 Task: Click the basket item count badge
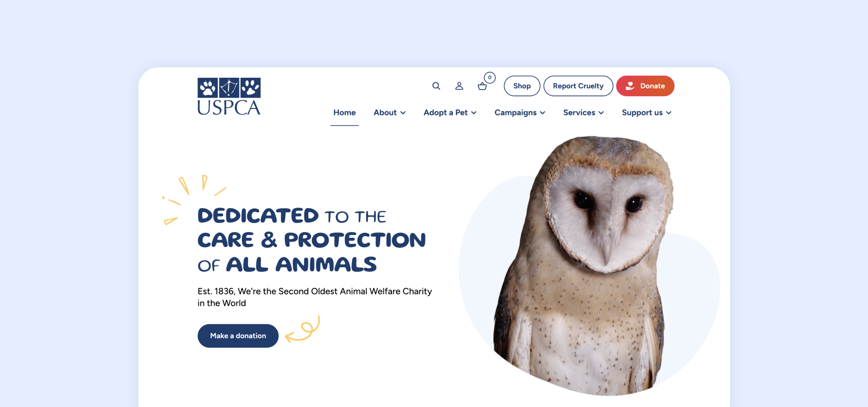pos(490,77)
